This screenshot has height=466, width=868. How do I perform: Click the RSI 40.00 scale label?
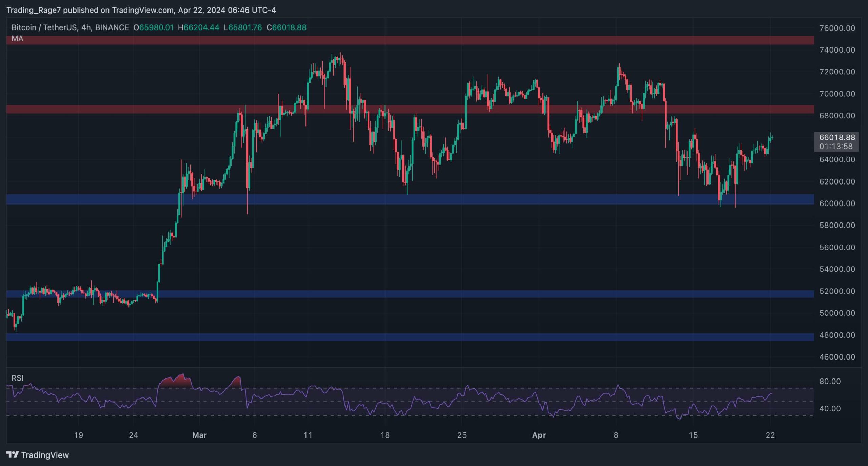click(x=830, y=408)
